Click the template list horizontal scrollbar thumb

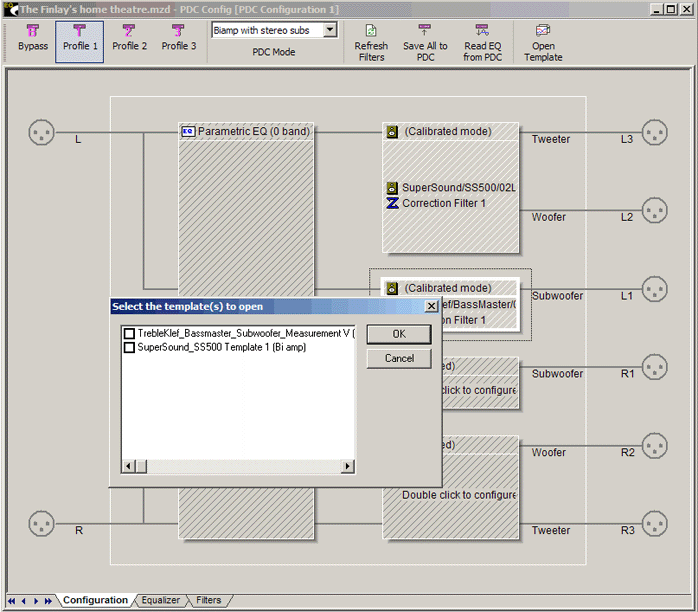point(141,466)
